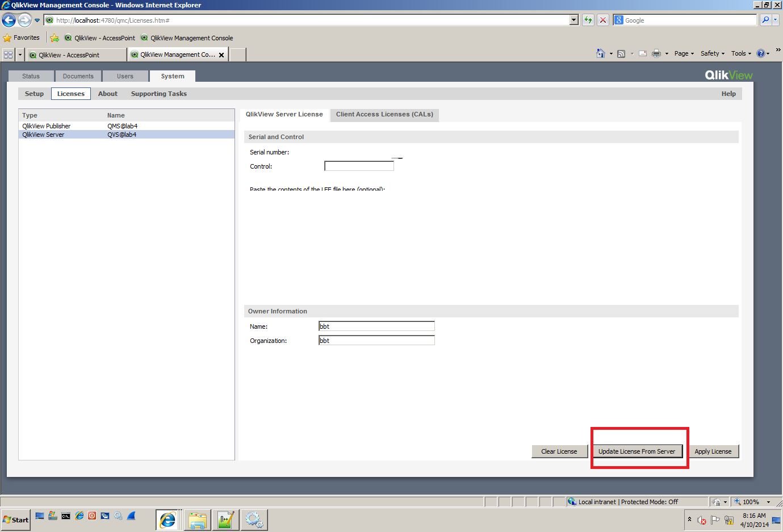Switch to the Users tab
783x532 pixels.
tap(125, 76)
